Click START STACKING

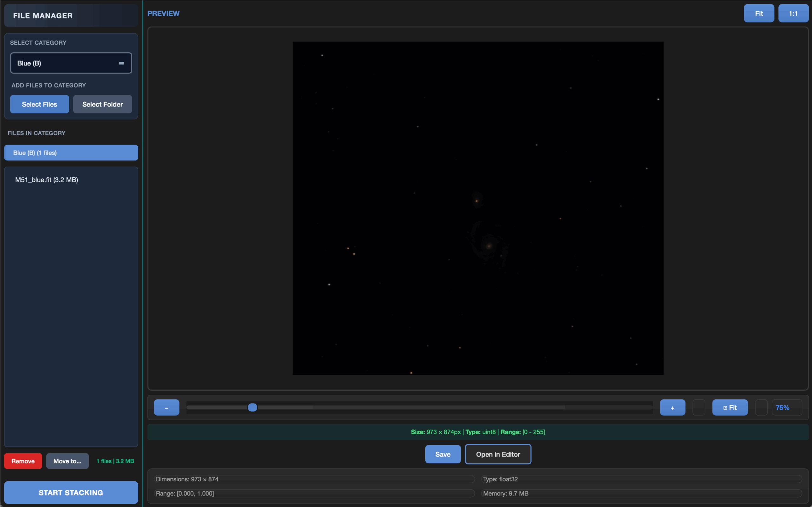(x=71, y=493)
